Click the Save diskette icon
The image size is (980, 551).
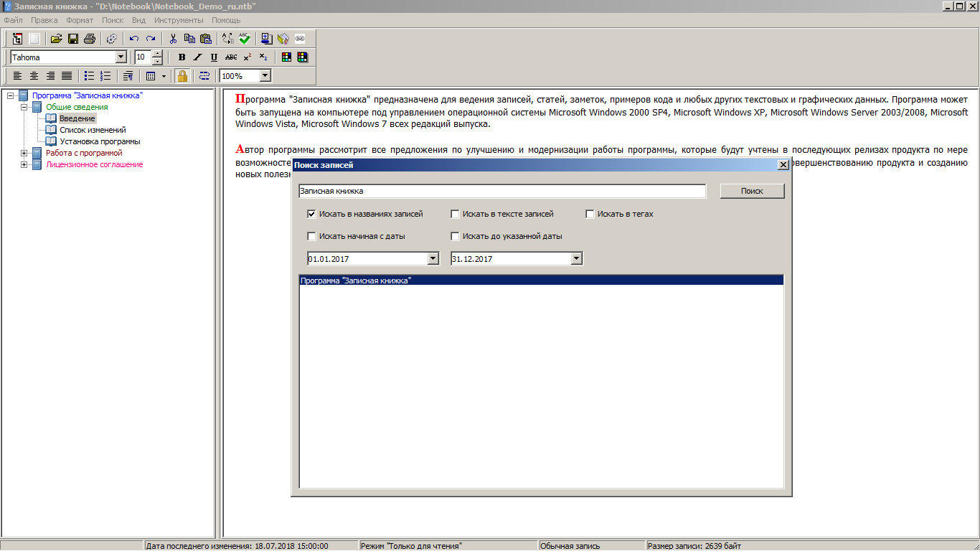[x=72, y=39]
